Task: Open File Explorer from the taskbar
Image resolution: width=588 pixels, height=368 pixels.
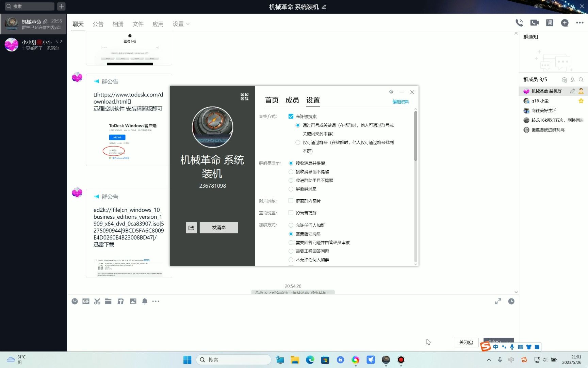Action: [295, 360]
